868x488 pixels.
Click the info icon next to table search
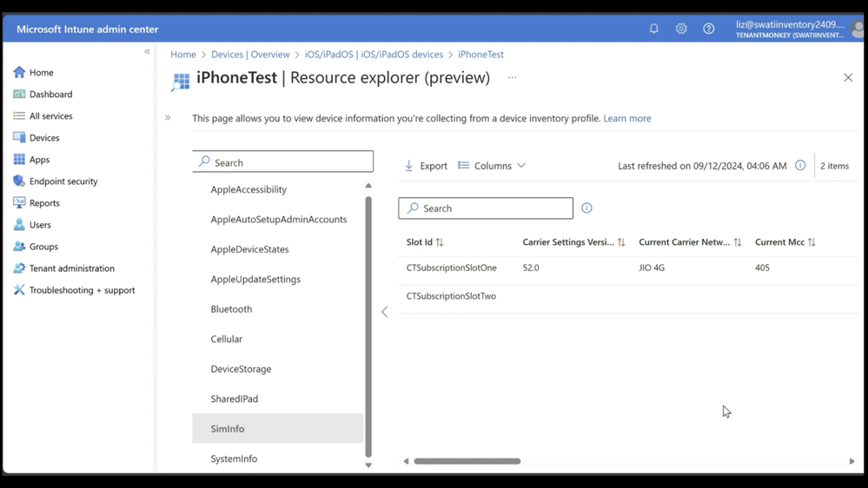click(x=586, y=208)
